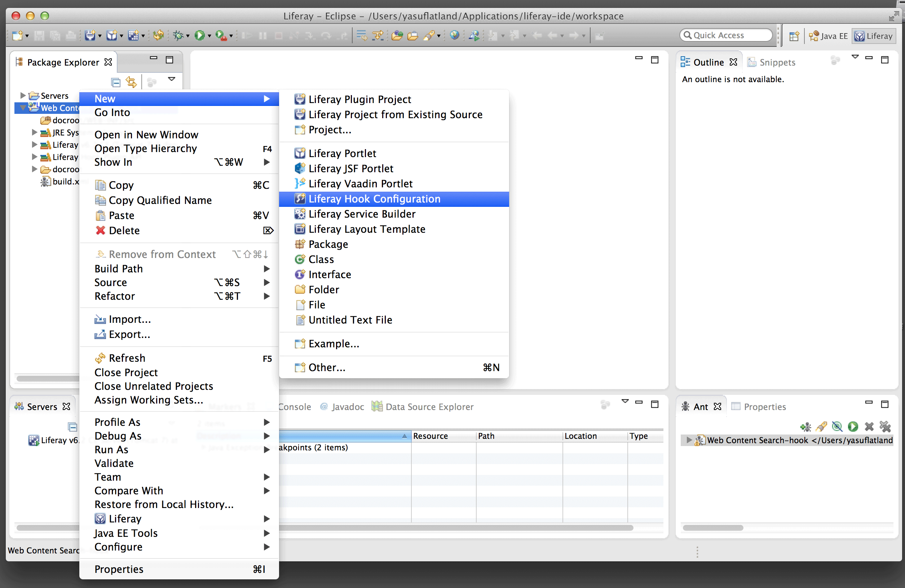Image resolution: width=905 pixels, height=588 pixels.
Task: Click the green Run toolbar button
Action: point(199,35)
